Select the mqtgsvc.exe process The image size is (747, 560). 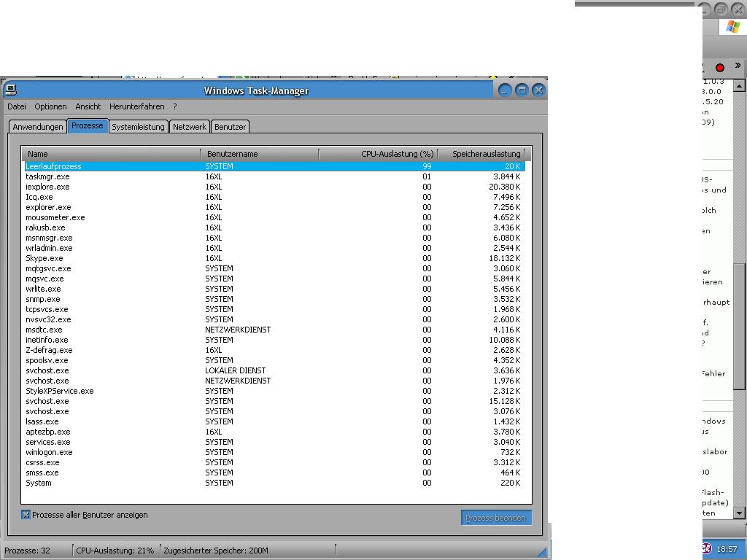coord(274,268)
